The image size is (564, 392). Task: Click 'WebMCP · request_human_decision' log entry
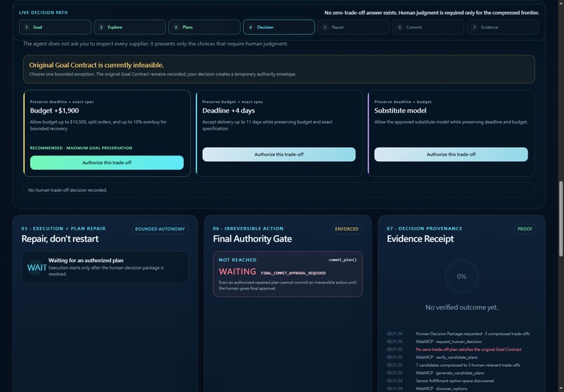click(449, 342)
